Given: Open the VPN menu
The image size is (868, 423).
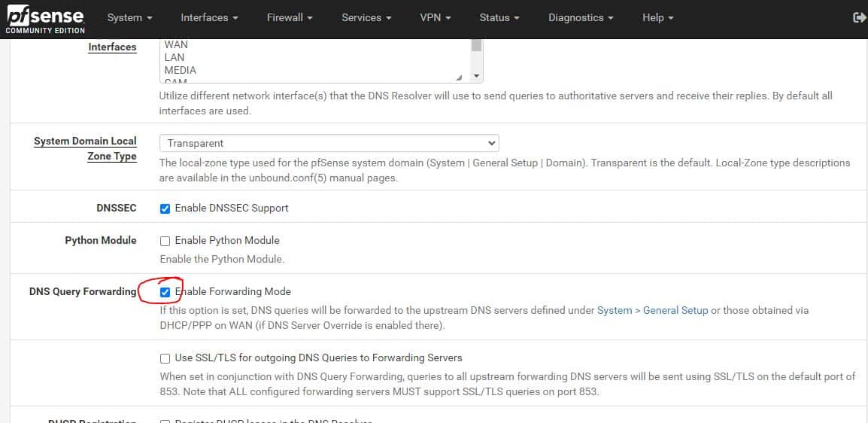Looking at the screenshot, I should coord(436,17).
